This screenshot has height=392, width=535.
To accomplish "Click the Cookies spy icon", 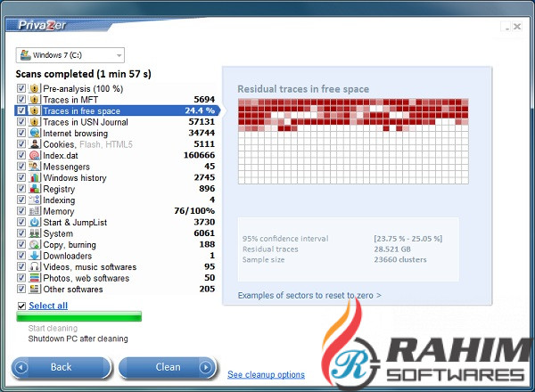I will pos(35,144).
